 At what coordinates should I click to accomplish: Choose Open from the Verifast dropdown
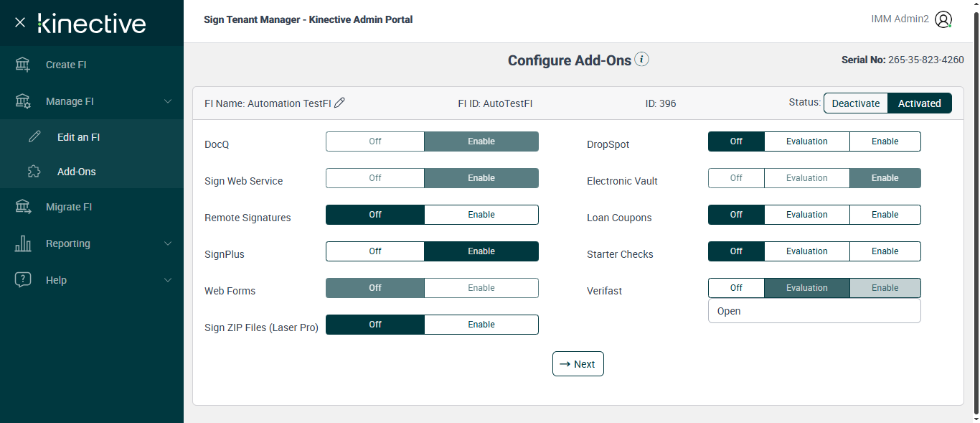click(729, 311)
